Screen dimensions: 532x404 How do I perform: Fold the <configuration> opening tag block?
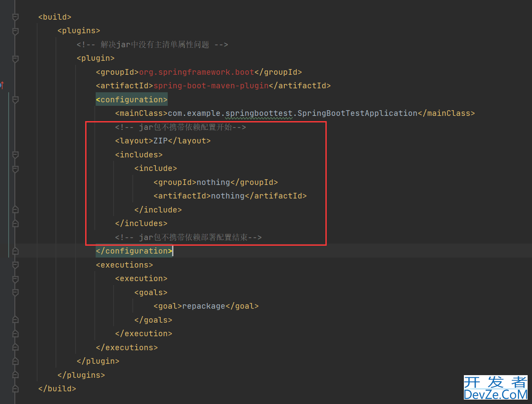(15, 100)
